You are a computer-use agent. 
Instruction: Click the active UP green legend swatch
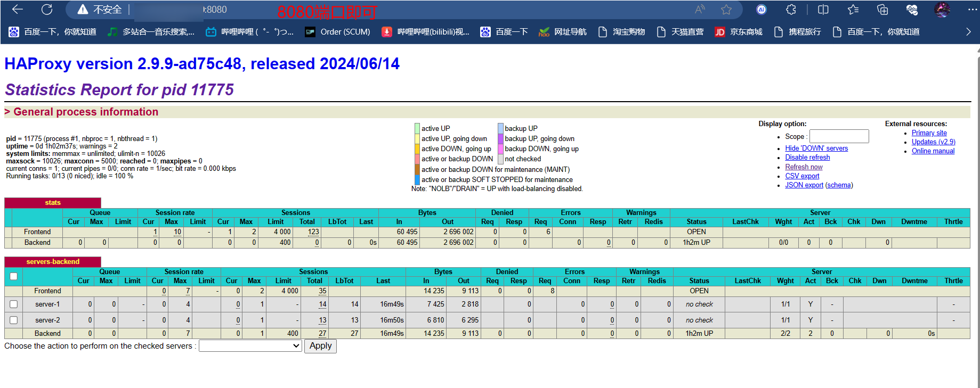417,128
